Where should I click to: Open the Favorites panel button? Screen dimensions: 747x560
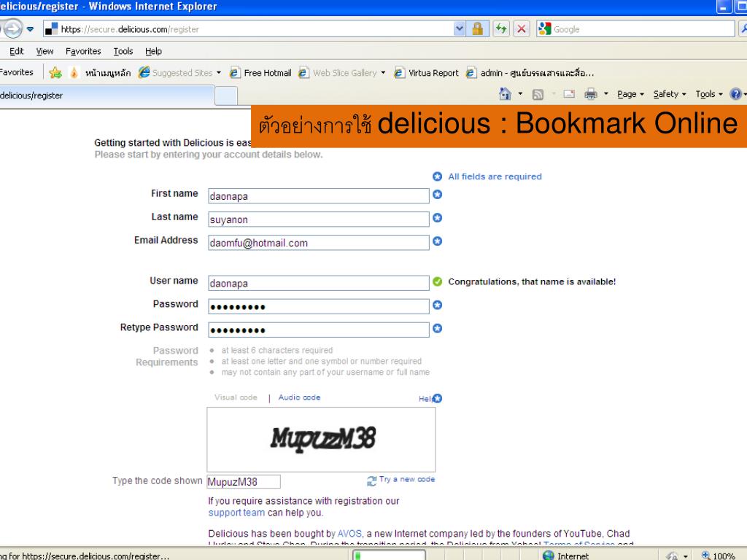click(x=18, y=72)
